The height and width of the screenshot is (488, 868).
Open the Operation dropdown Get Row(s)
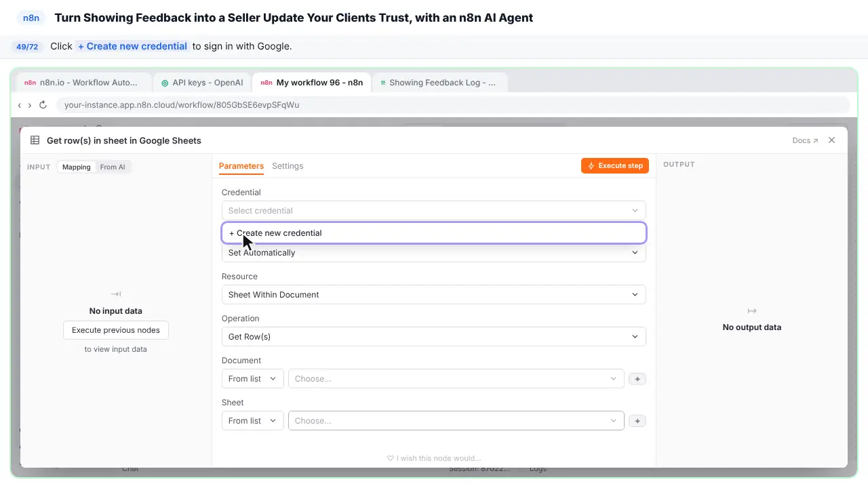[434, 337]
